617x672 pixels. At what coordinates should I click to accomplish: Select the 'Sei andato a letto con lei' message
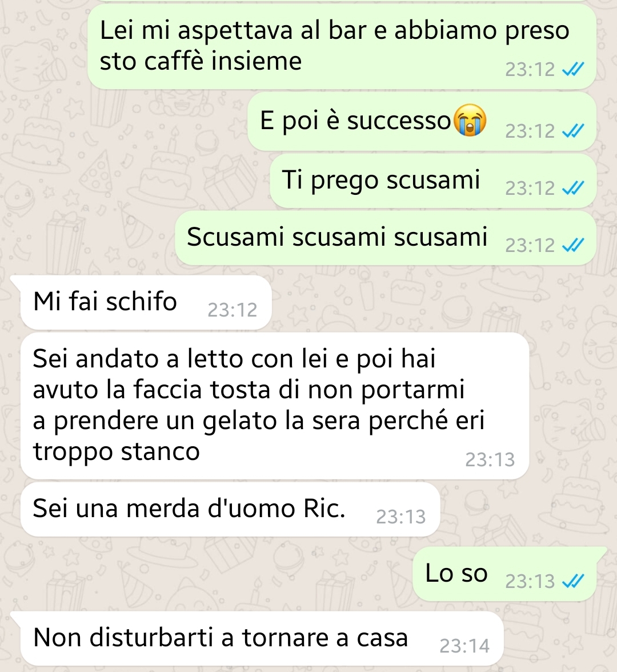275,406
